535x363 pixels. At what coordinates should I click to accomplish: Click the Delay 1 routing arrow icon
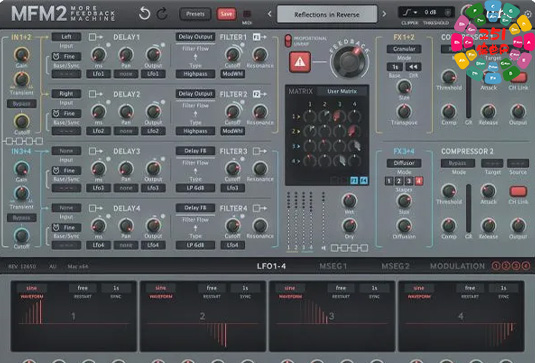(x=96, y=37)
